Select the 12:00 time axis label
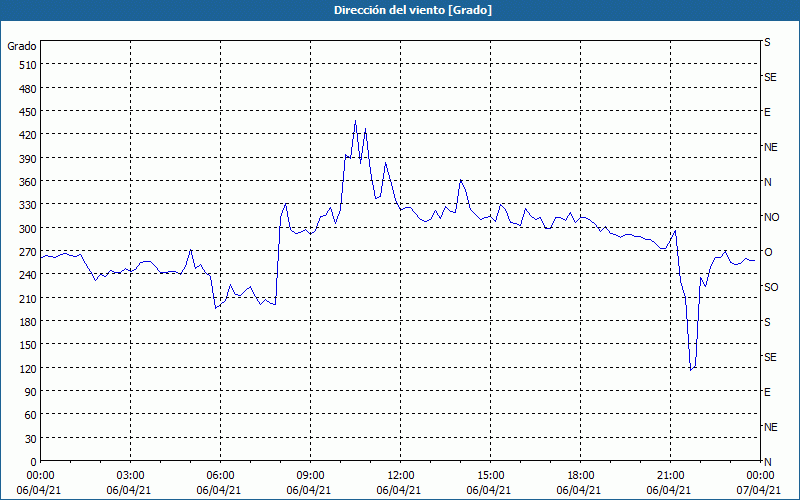The image size is (800, 500). tap(401, 476)
